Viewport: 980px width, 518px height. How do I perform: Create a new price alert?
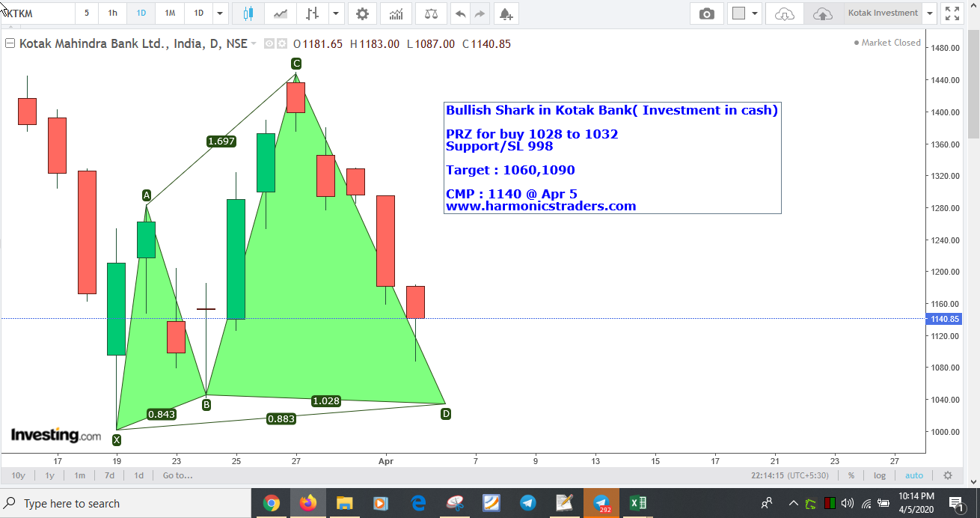506,13
